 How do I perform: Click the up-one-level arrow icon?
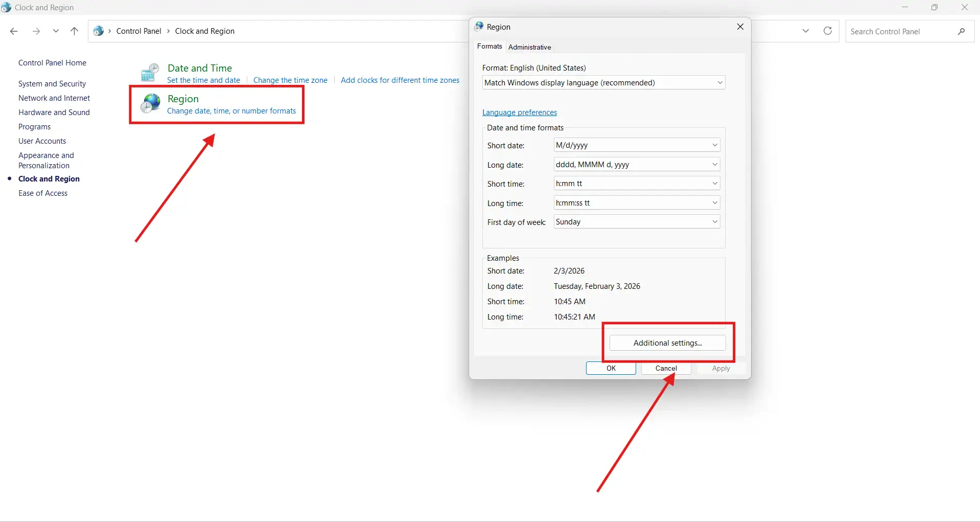click(x=74, y=31)
